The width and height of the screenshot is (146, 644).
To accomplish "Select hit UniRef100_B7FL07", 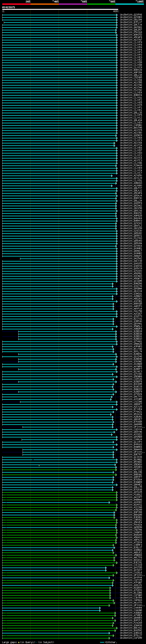I will point(131,22).
